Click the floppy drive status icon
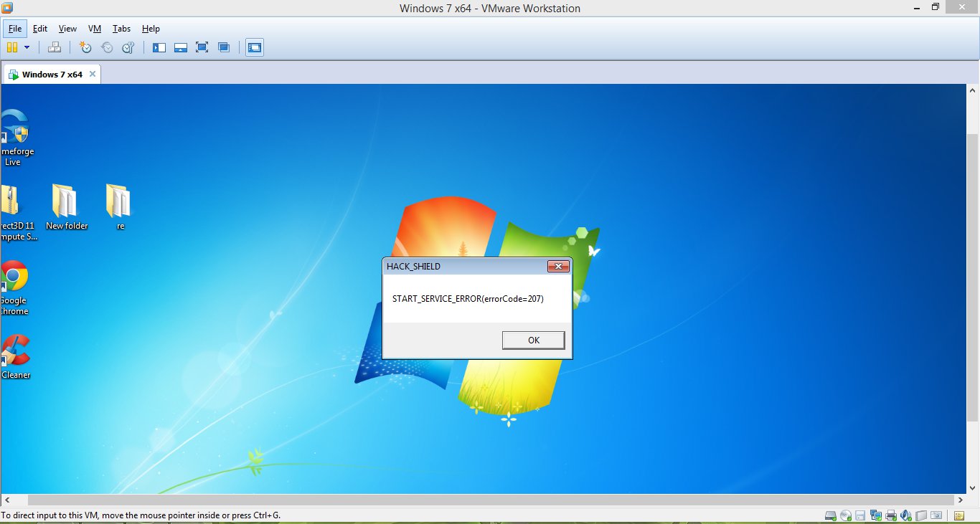 (x=860, y=516)
